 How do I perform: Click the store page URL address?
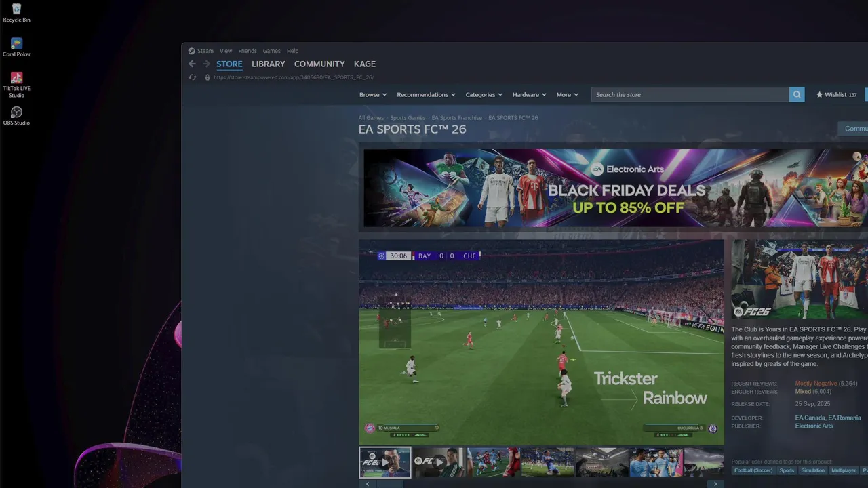tap(294, 77)
